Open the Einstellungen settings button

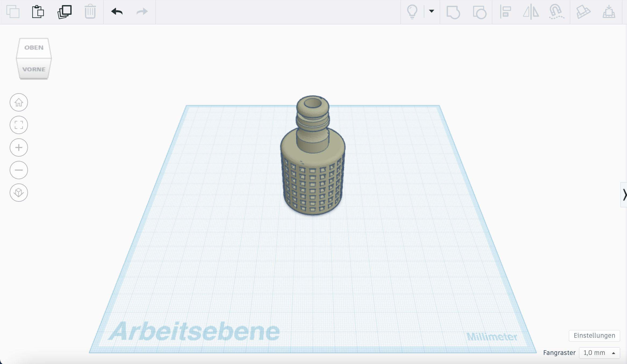[x=594, y=336]
